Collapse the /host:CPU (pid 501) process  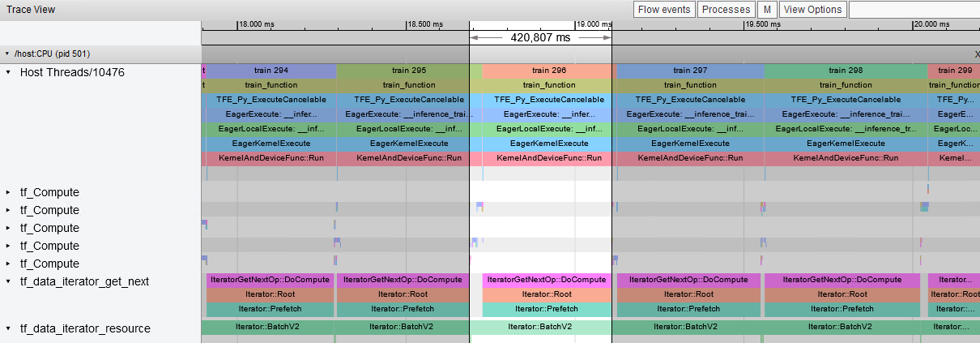click(x=8, y=54)
